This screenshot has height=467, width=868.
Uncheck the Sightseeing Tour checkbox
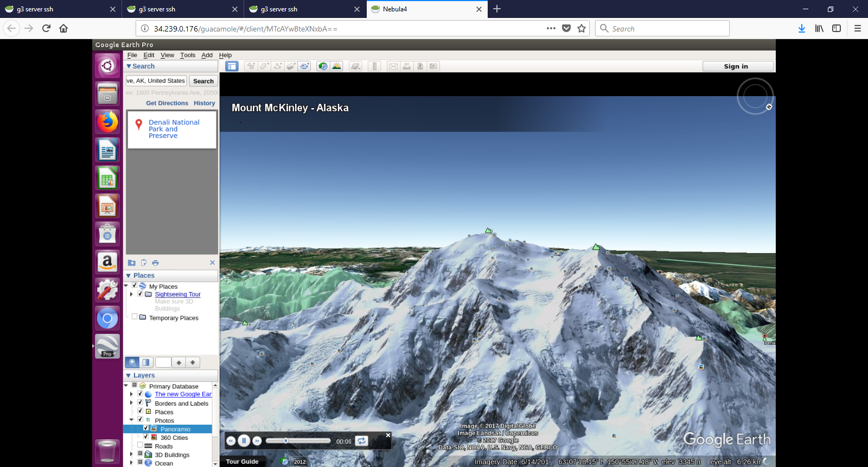coord(141,294)
